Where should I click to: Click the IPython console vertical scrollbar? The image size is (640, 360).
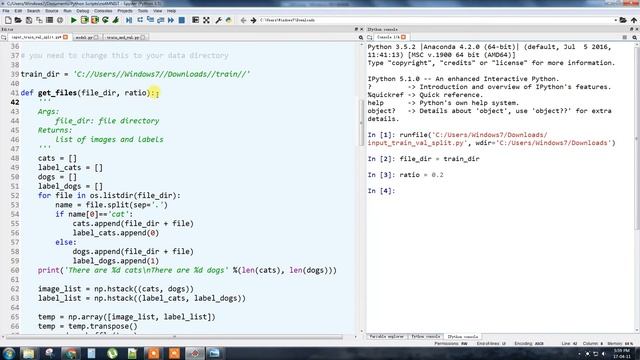pyautogui.click(x=637, y=139)
